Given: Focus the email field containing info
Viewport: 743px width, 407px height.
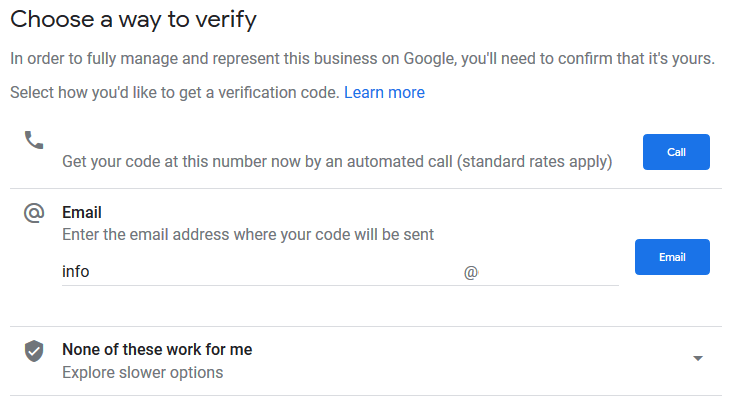Looking at the screenshot, I should pos(261,272).
